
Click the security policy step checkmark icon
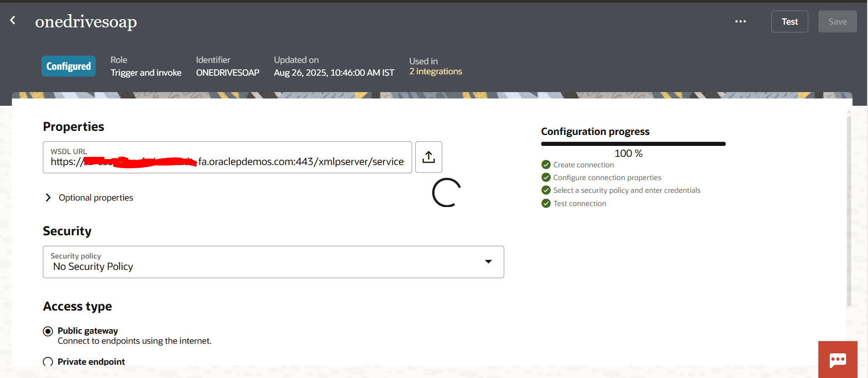pyautogui.click(x=546, y=190)
